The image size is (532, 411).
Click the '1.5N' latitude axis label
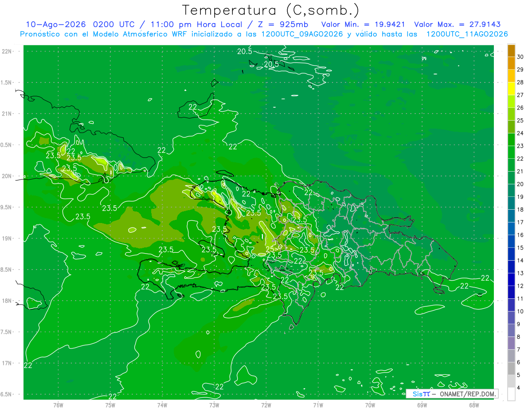(x=7, y=82)
